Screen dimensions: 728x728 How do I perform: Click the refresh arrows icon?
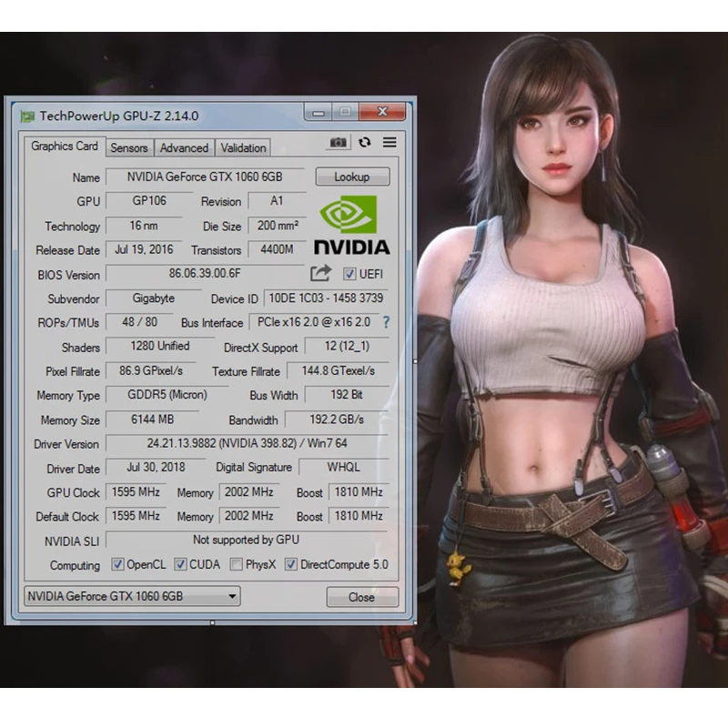pos(365,142)
